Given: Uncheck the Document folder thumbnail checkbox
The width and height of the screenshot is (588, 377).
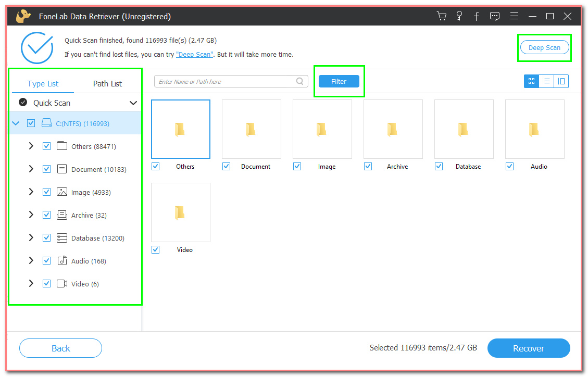Looking at the screenshot, I should [226, 166].
